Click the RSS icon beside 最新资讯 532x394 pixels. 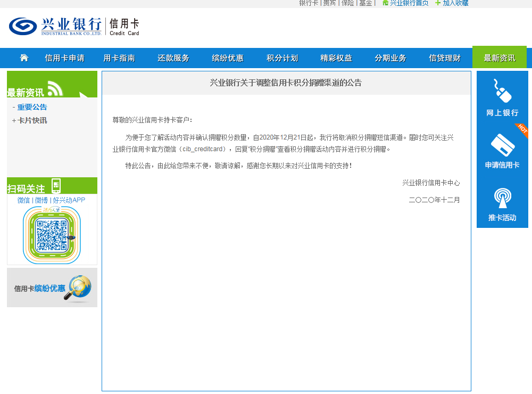point(55,88)
